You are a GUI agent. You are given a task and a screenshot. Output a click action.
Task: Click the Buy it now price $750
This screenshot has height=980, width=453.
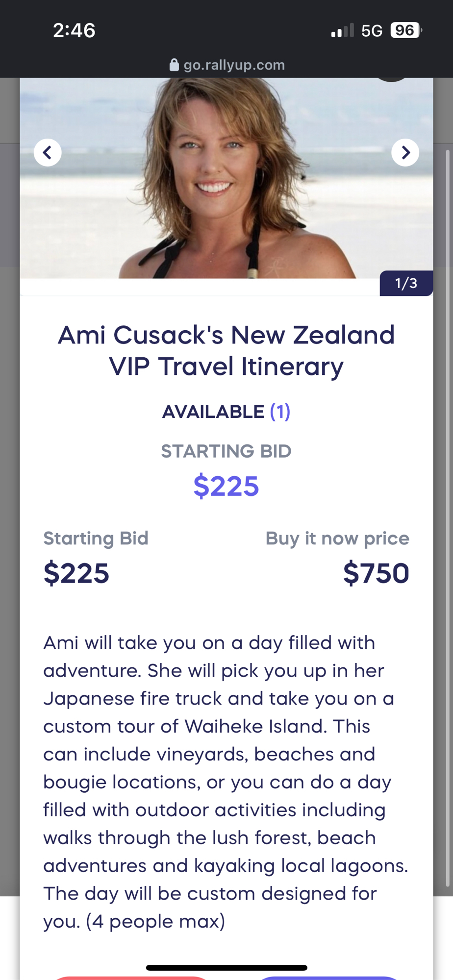(x=376, y=573)
